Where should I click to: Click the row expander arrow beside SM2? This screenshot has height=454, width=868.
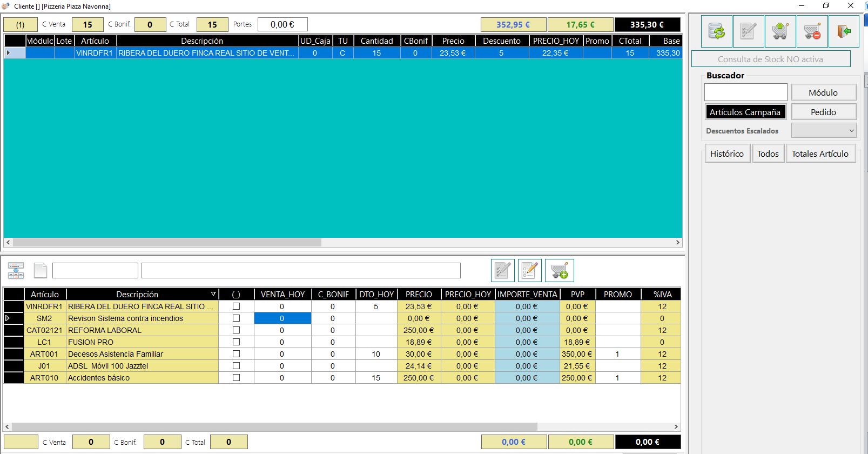(8, 318)
